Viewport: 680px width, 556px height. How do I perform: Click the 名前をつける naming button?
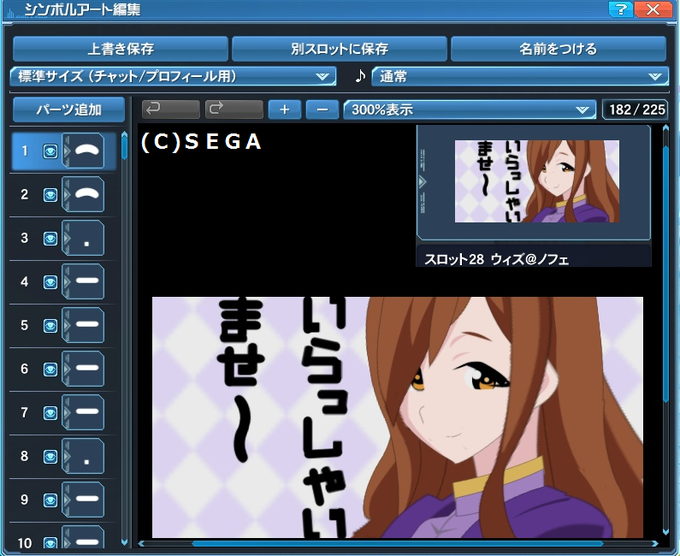pyautogui.click(x=559, y=49)
